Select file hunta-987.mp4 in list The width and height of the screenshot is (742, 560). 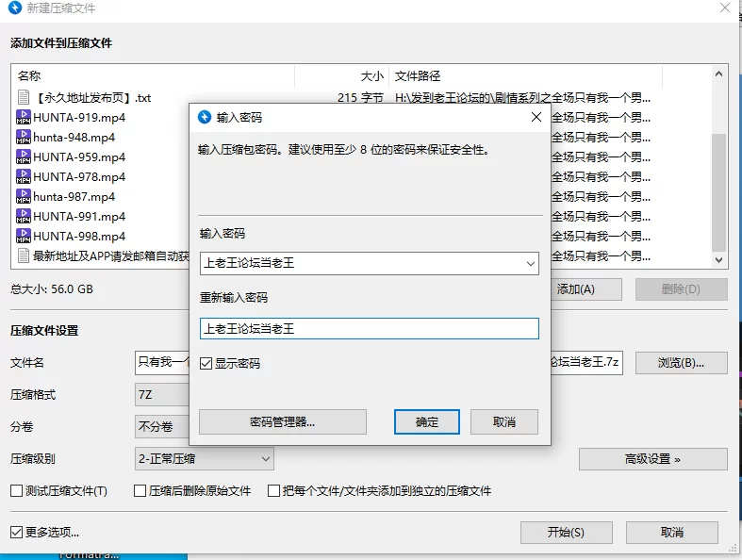pyautogui.click(x=74, y=197)
